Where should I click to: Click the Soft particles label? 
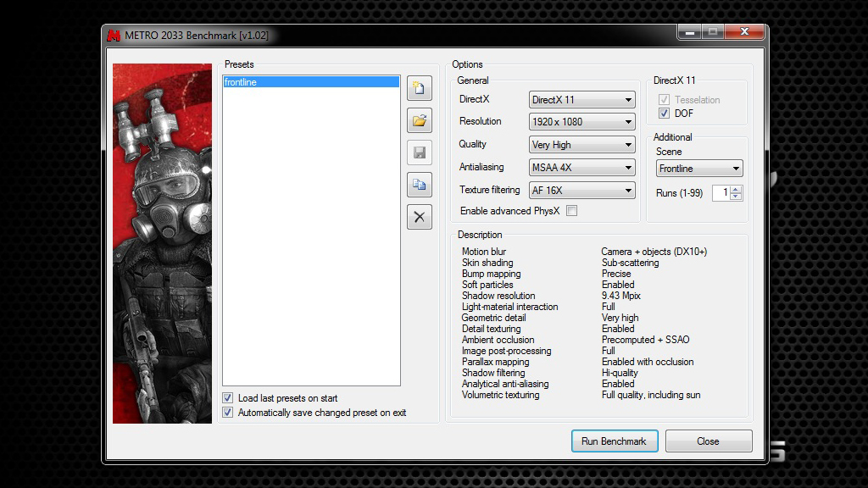pyautogui.click(x=487, y=285)
